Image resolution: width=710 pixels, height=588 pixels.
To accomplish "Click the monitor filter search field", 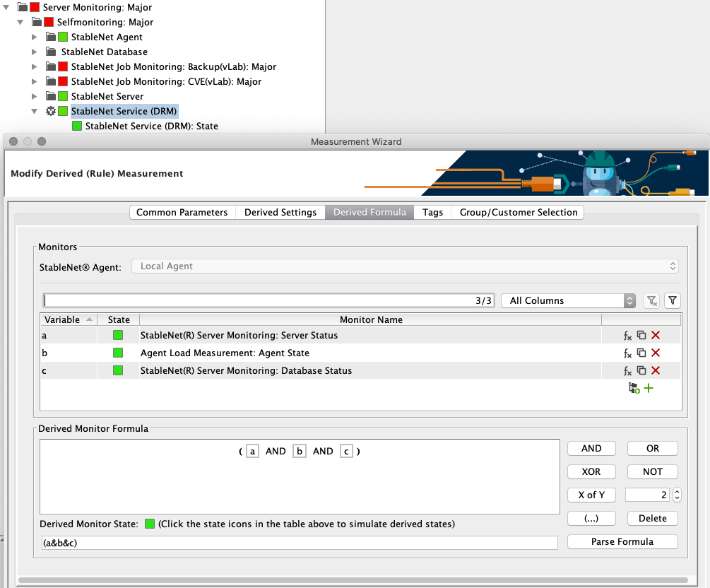I will pyautogui.click(x=268, y=301).
